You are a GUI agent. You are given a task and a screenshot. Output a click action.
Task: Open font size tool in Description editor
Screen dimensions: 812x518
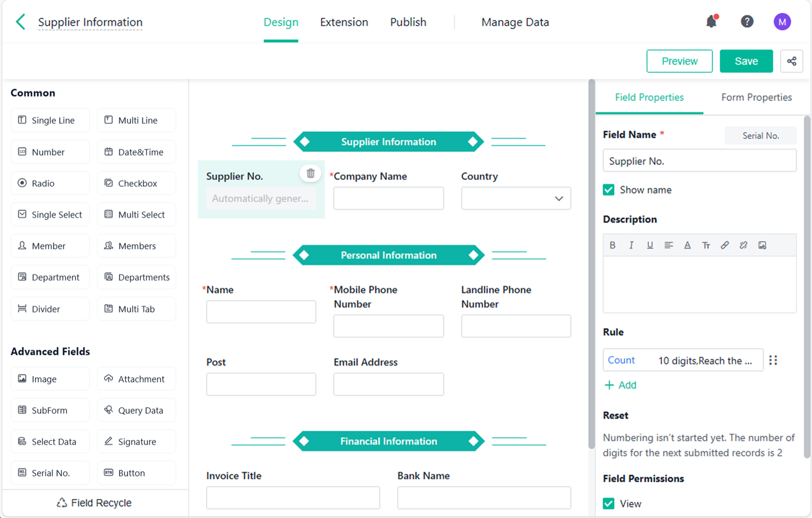[706, 245]
